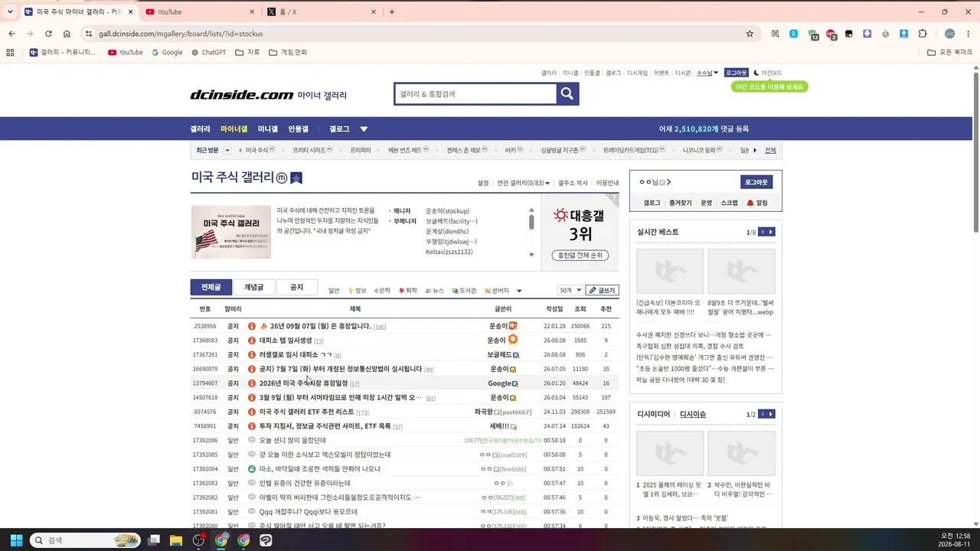Viewport: 980px width, 551px height.
Task: Show next page of 디시이슈 panel
Action: coord(771,414)
